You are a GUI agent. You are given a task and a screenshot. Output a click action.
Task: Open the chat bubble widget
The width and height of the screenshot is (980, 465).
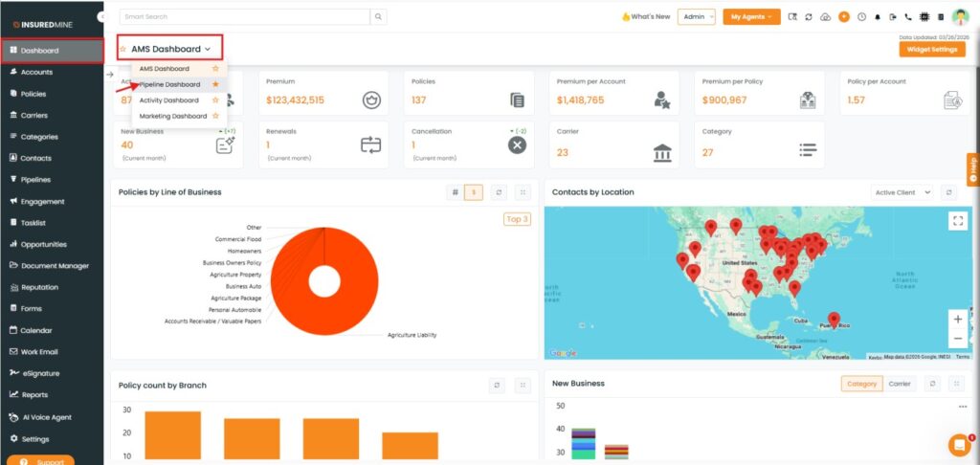point(958,444)
